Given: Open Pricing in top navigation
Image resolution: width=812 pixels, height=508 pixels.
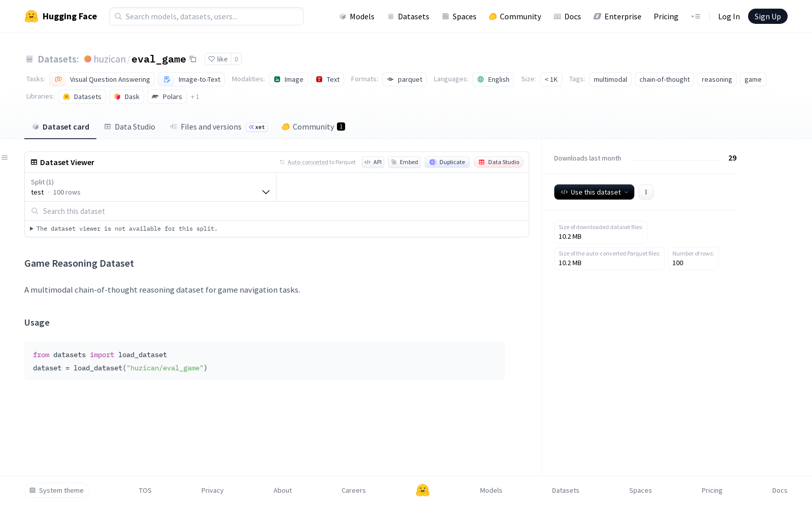Looking at the screenshot, I should coord(666,16).
